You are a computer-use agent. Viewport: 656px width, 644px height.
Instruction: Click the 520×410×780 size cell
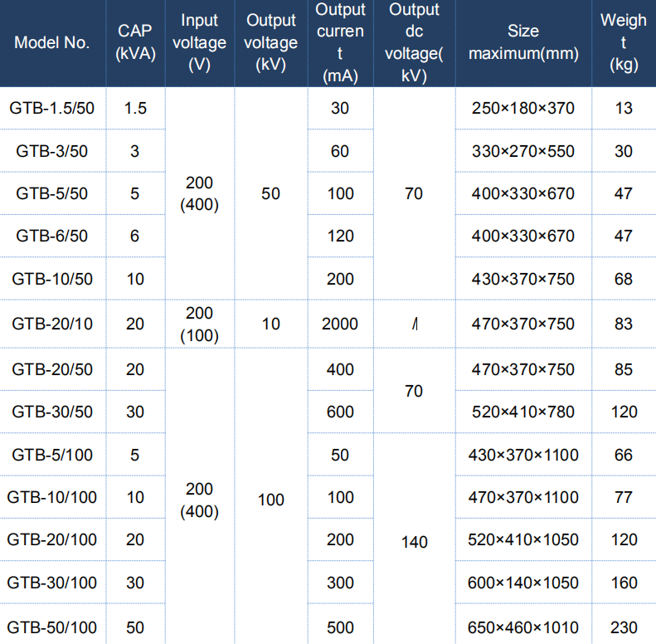click(x=523, y=412)
